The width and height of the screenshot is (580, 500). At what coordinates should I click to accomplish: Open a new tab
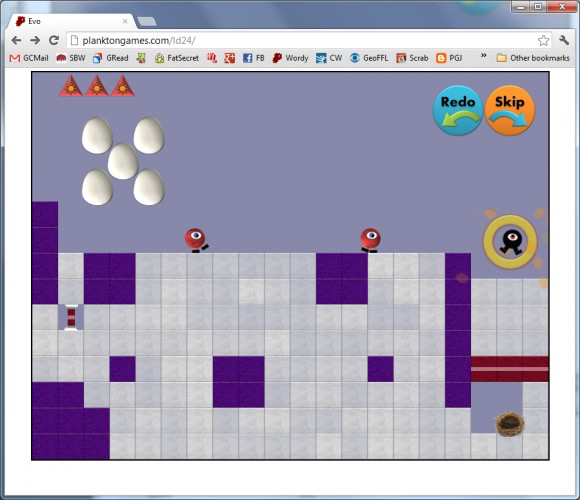pos(147,22)
